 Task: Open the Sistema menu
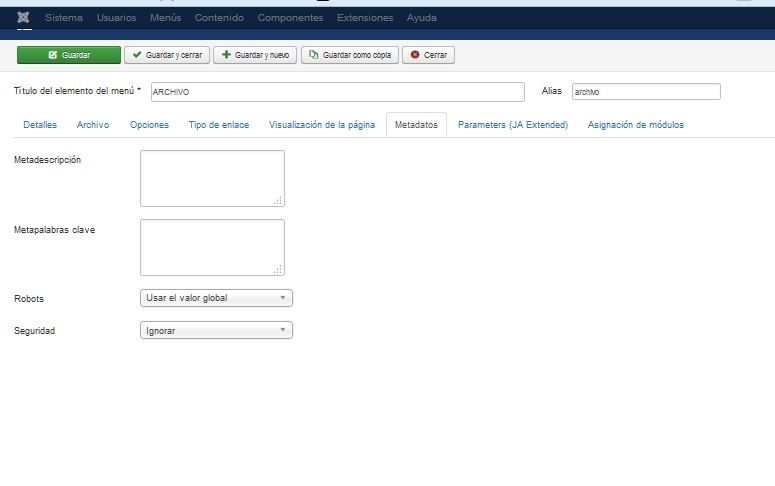[x=64, y=18]
